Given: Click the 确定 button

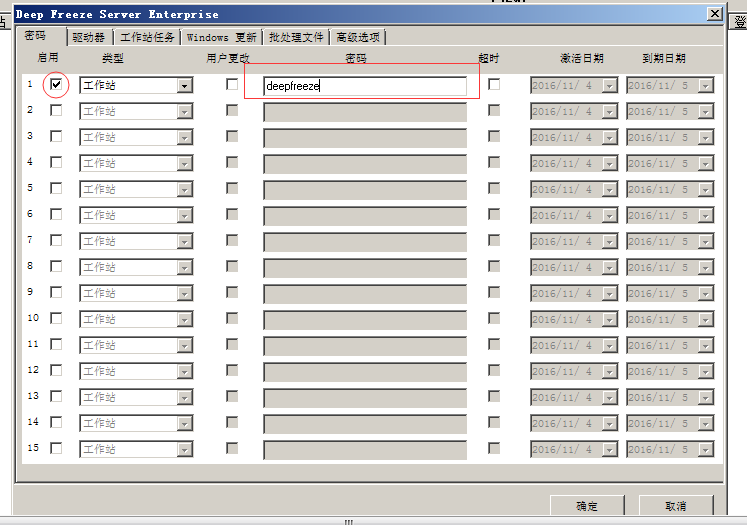Looking at the screenshot, I should (x=587, y=506).
